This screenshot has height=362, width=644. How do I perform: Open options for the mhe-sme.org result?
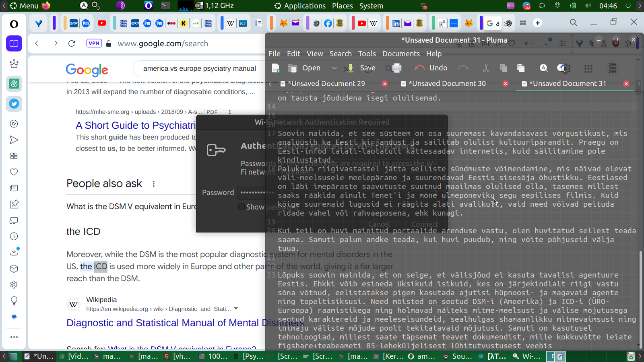click(230, 112)
